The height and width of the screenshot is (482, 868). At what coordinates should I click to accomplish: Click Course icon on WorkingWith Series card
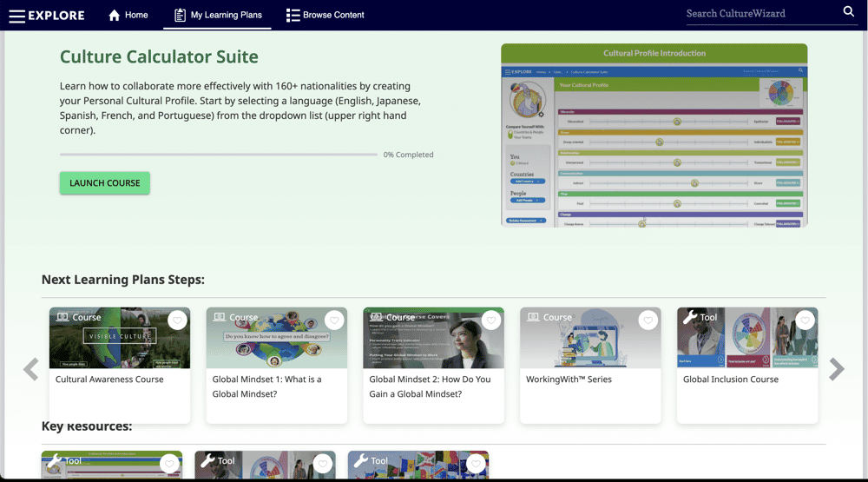click(x=532, y=317)
